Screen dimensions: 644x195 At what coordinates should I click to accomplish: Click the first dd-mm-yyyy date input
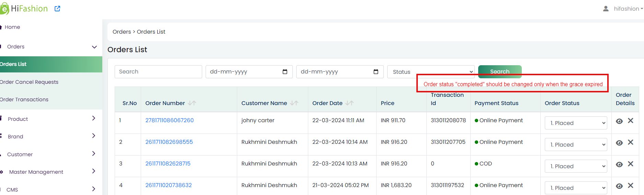249,72
